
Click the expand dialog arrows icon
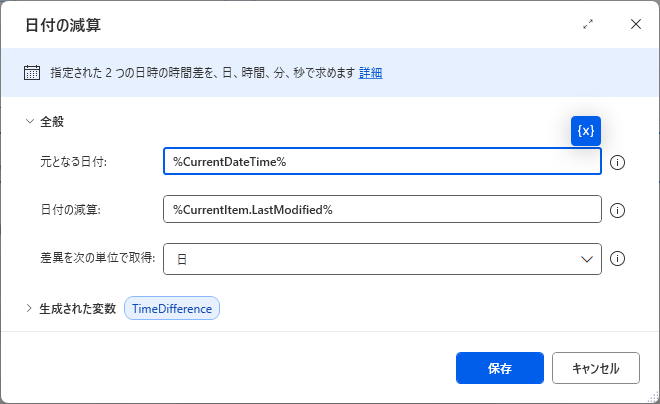588,24
